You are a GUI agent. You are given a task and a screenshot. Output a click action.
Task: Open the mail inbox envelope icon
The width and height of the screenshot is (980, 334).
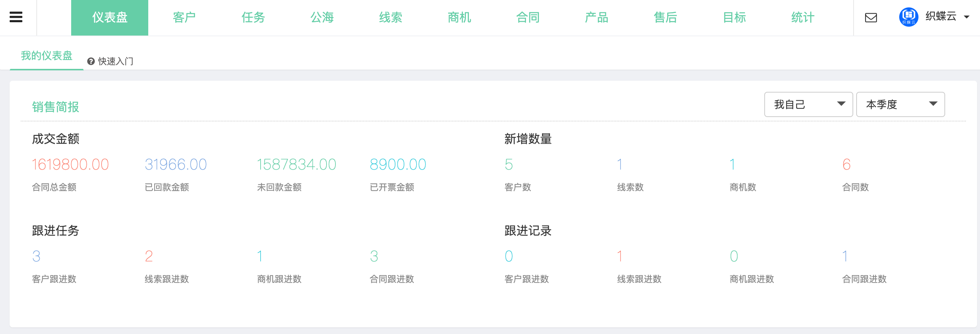pyautogui.click(x=871, y=17)
